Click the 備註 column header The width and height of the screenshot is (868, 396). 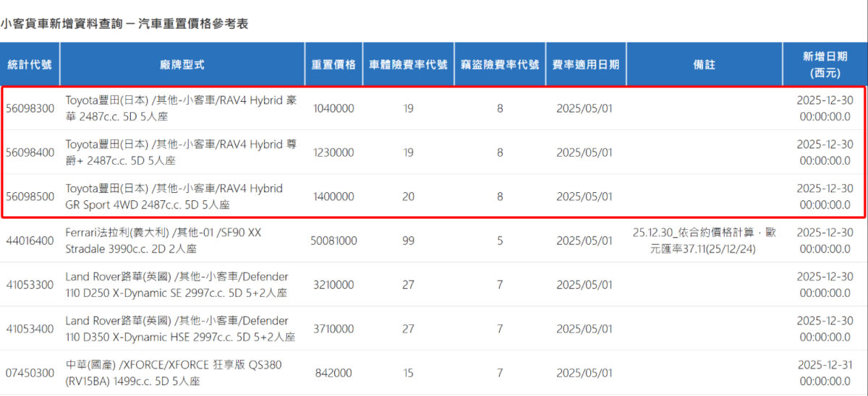coord(704,64)
